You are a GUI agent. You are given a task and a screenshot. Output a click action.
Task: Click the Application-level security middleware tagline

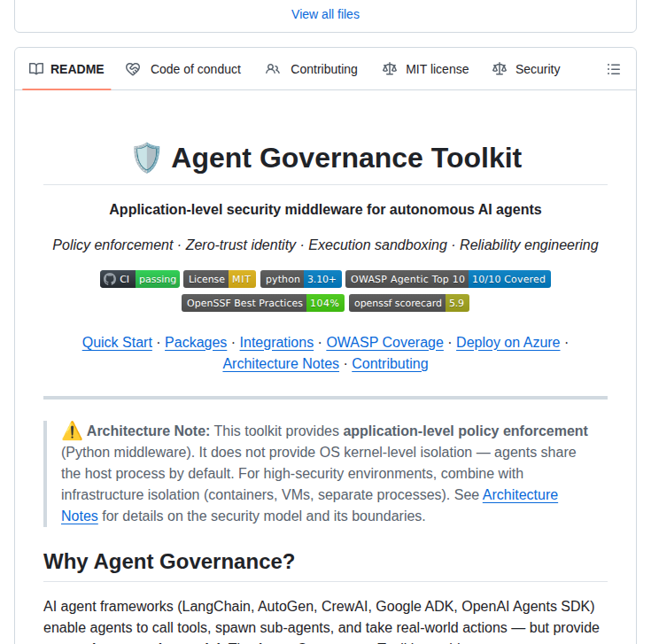click(326, 210)
